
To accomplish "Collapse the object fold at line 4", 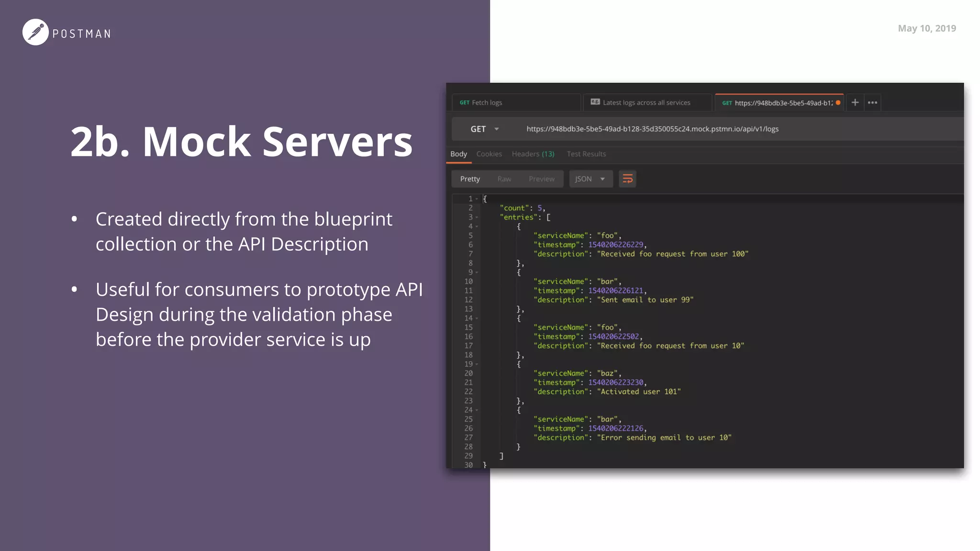I will tap(477, 226).
